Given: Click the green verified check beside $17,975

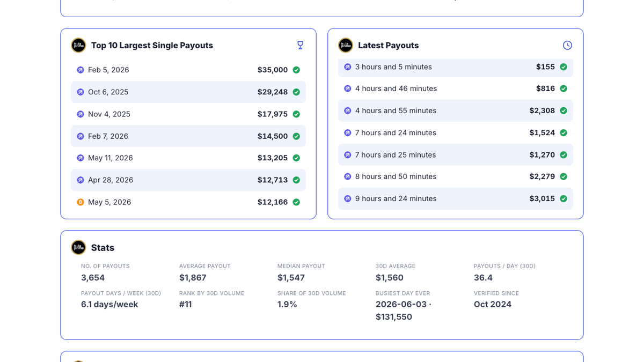Looking at the screenshot, I should coord(296,114).
